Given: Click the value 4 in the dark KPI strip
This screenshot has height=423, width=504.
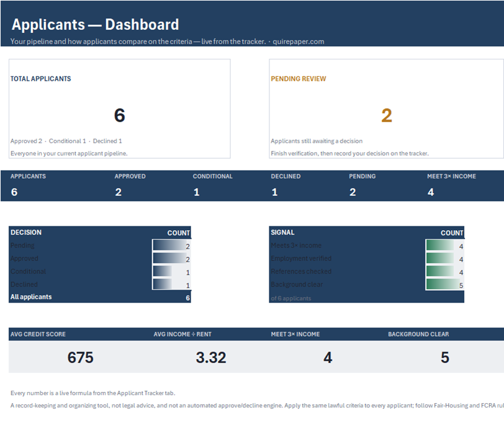Looking at the screenshot, I should pos(431,192).
